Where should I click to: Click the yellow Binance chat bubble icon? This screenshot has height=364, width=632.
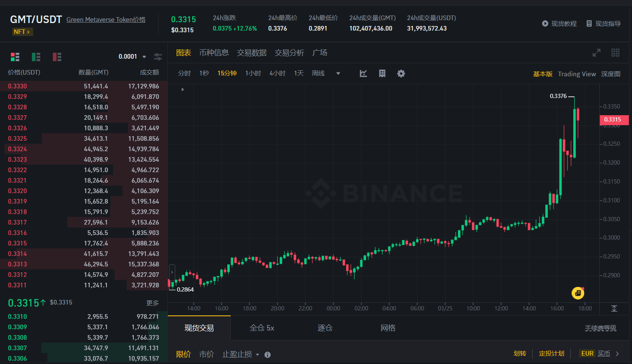(577, 293)
